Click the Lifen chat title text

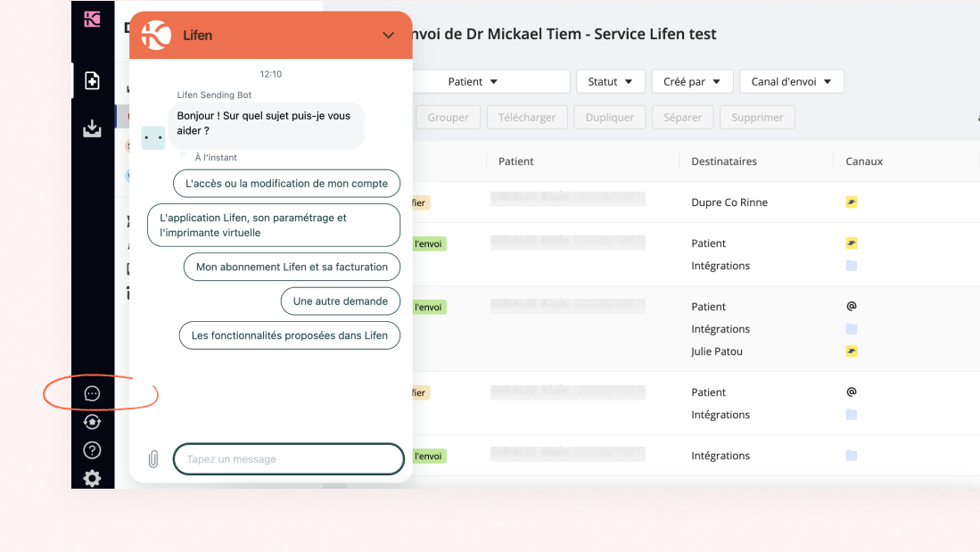tap(197, 35)
